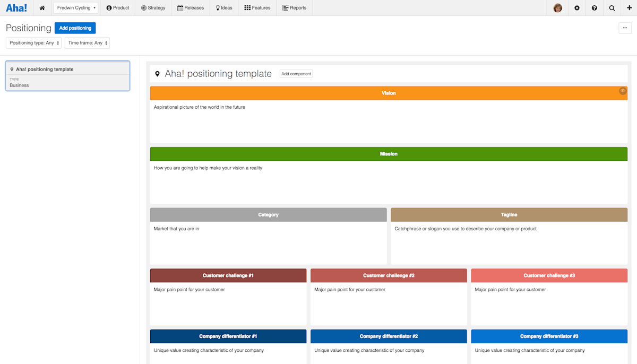Click 'Aspirational picture of the world' text
Screen dimensions: 637x364
pyautogui.click(x=200, y=107)
